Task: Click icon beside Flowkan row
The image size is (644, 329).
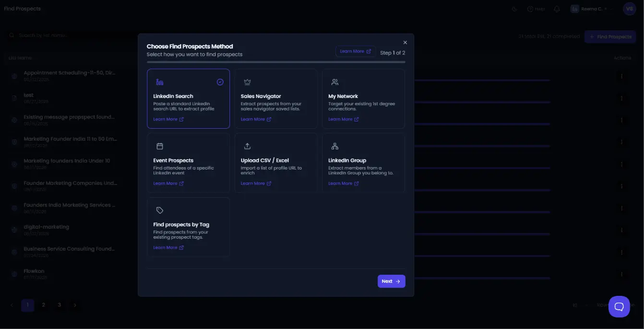Action: click(x=14, y=274)
